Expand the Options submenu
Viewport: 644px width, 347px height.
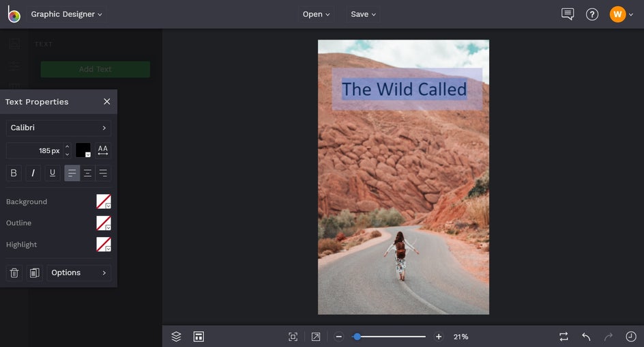click(79, 273)
